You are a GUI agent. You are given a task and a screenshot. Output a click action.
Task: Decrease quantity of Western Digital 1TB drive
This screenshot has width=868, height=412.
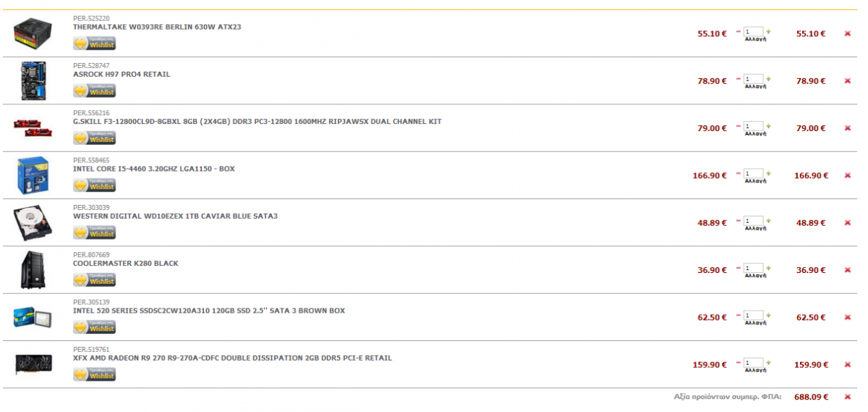pos(739,221)
